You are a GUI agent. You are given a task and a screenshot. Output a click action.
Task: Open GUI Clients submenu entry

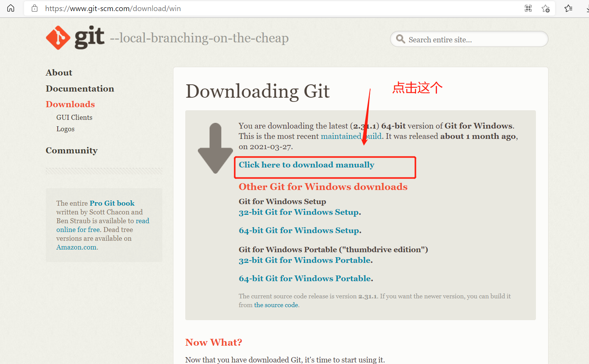click(74, 118)
